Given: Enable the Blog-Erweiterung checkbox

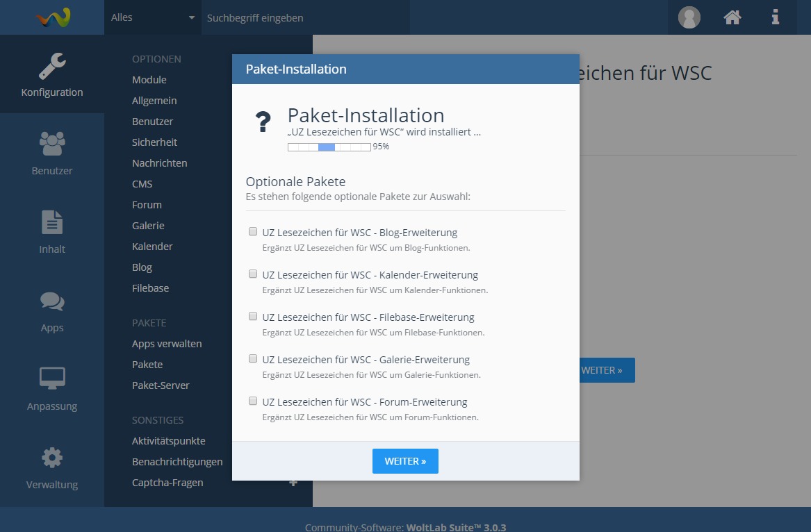Looking at the screenshot, I should (253, 232).
